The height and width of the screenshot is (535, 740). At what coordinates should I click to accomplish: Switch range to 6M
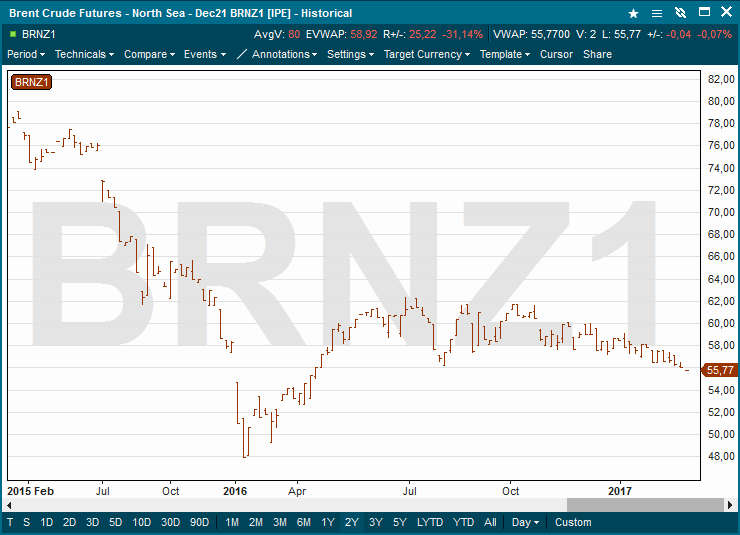pyautogui.click(x=304, y=522)
